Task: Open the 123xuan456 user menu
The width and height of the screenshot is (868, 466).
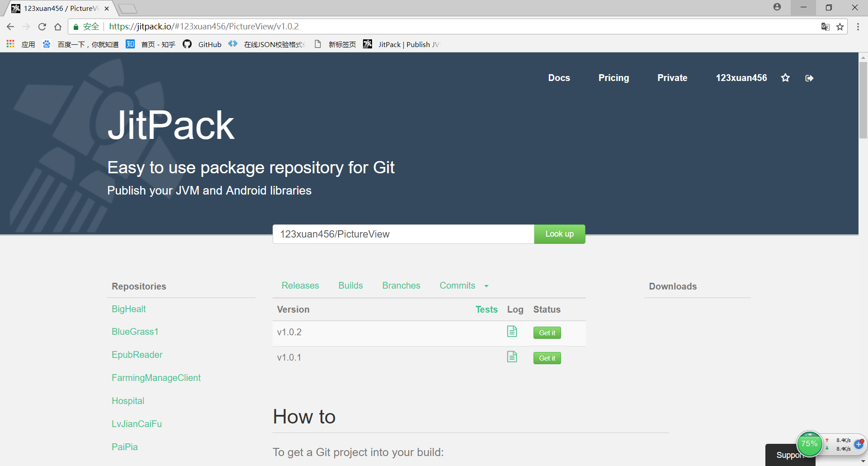Action: [x=741, y=78]
